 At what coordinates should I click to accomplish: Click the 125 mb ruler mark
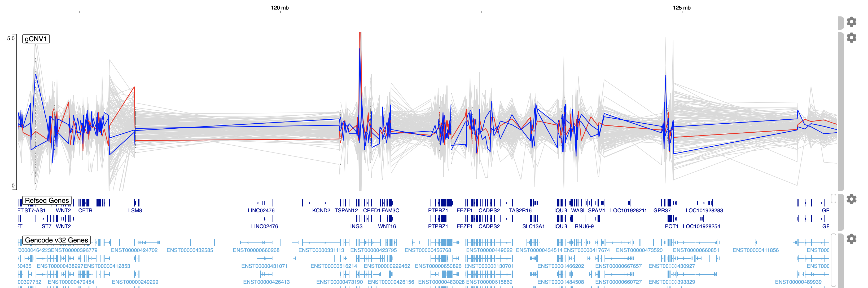[681, 8]
